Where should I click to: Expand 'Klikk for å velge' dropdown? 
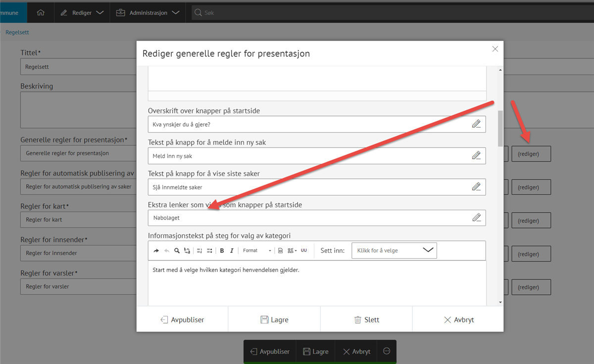[394, 250]
